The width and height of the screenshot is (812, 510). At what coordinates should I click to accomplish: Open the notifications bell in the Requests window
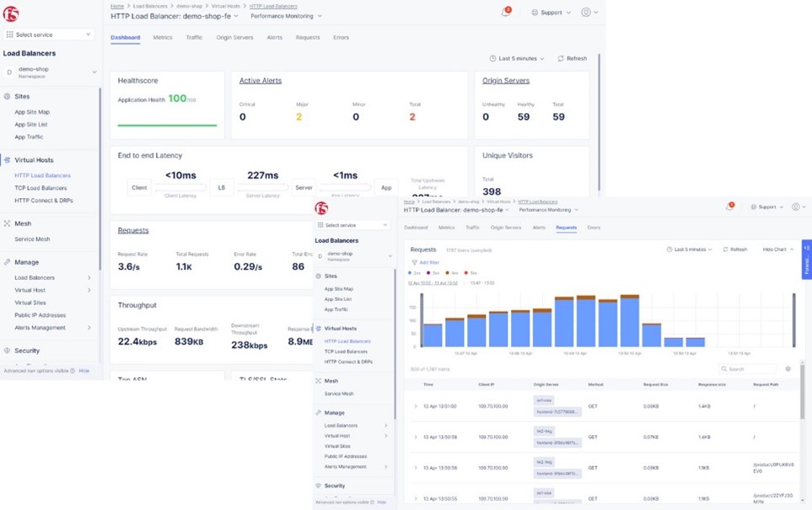pyautogui.click(x=729, y=207)
